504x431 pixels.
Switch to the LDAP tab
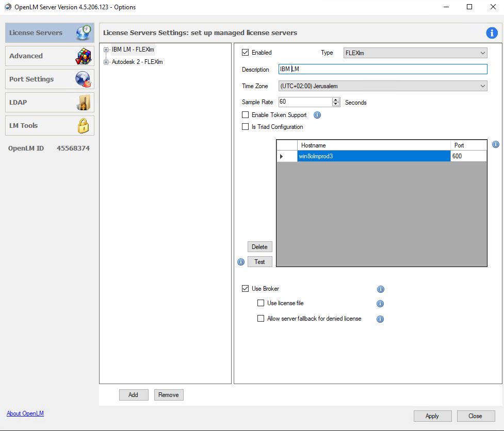50,103
